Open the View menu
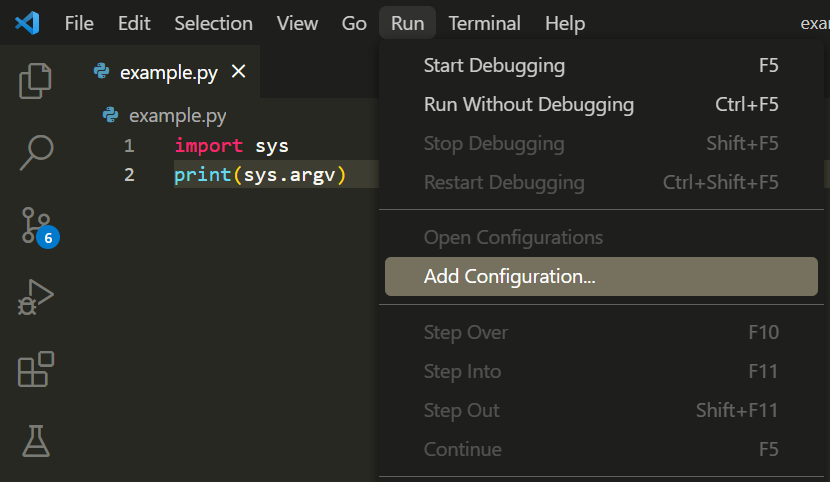The height and width of the screenshot is (482, 830). [x=297, y=23]
